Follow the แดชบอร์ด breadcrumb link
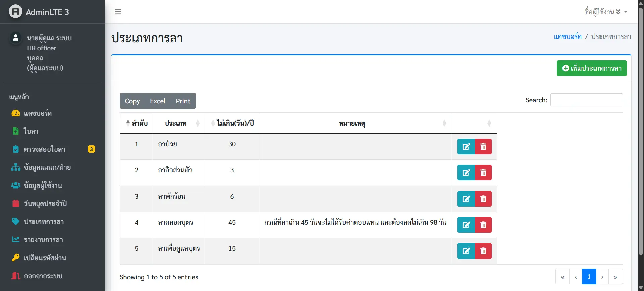The width and height of the screenshot is (644, 291). point(568,36)
